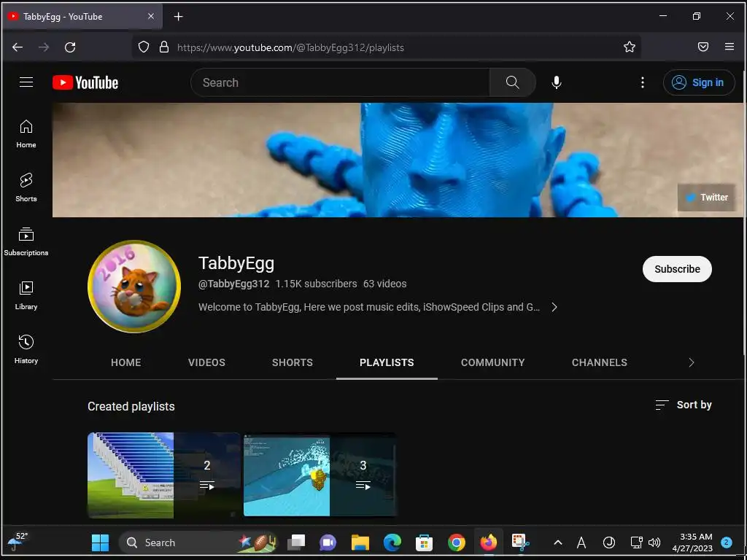The width and height of the screenshot is (747, 560).
Task: Open the playlist with 3 videos
Action: pos(320,475)
